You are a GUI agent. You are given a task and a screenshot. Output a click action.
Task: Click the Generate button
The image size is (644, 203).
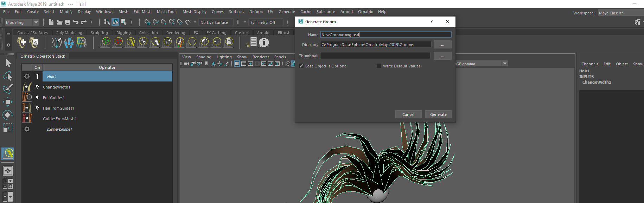pos(438,114)
